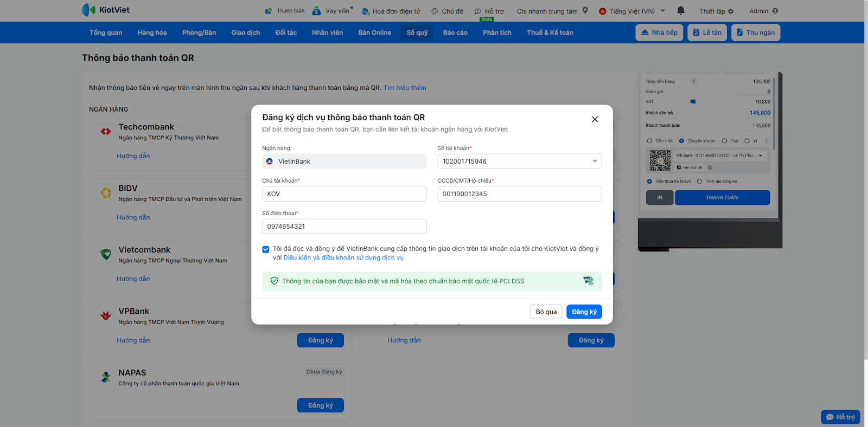Screen dimensions: 868x427
Task: Click the branch location pin icon
Action: (585, 10)
